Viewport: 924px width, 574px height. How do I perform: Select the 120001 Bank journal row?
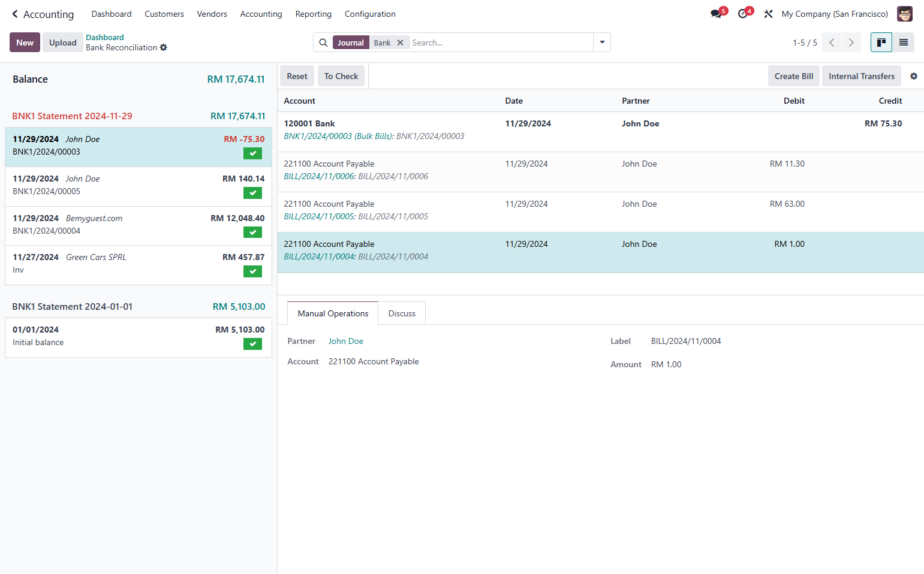(x=600, y=132)
